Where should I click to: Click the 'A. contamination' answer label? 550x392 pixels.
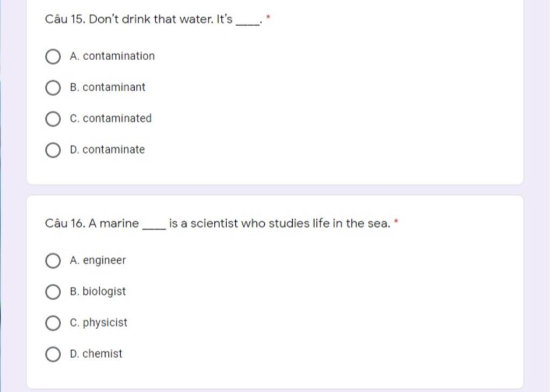(112, 56)
